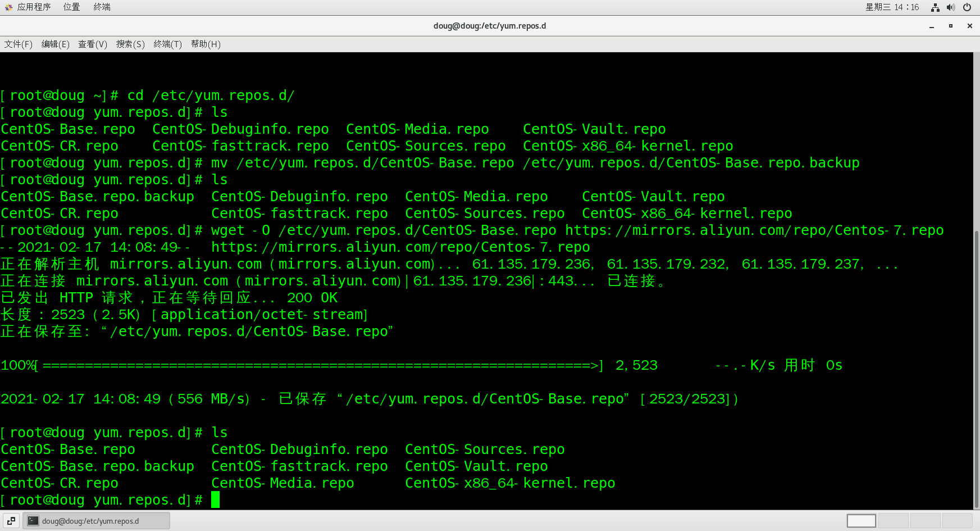Maximize the terminal window
The height and width of the screenshot is (531, 980).
click(951, 26)
